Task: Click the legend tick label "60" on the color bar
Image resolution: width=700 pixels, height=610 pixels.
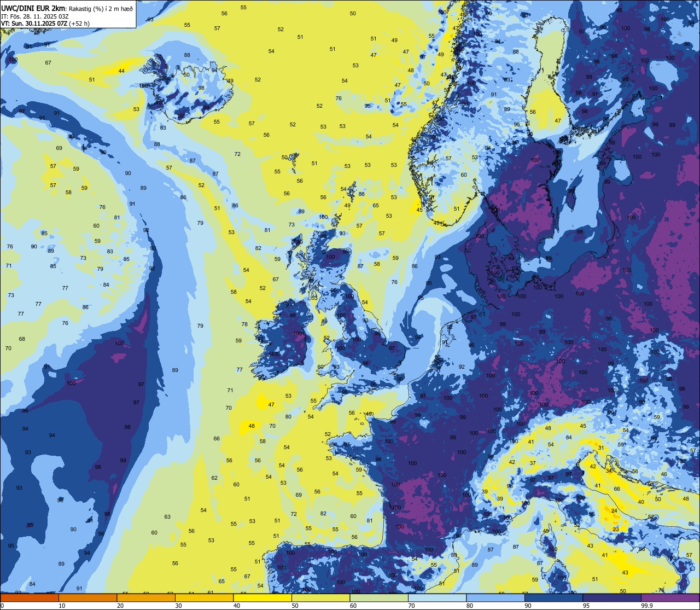Action: [353, 606]
